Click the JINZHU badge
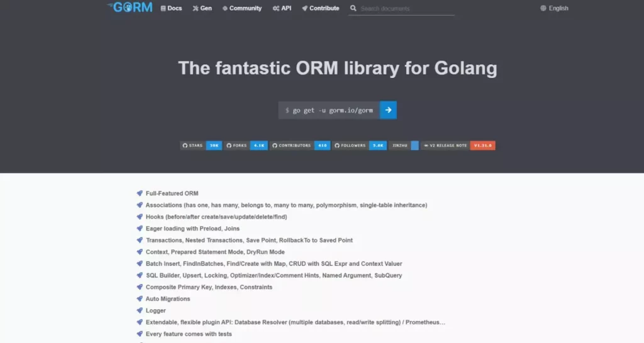The image size is (644, 343). 404,145
